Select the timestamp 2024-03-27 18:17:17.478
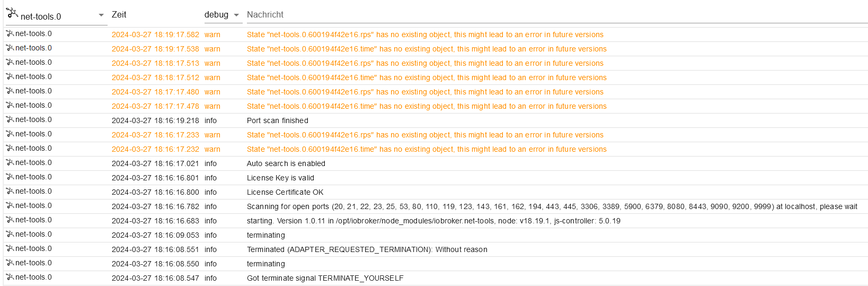Screen dimensions: 868x286 155,106
